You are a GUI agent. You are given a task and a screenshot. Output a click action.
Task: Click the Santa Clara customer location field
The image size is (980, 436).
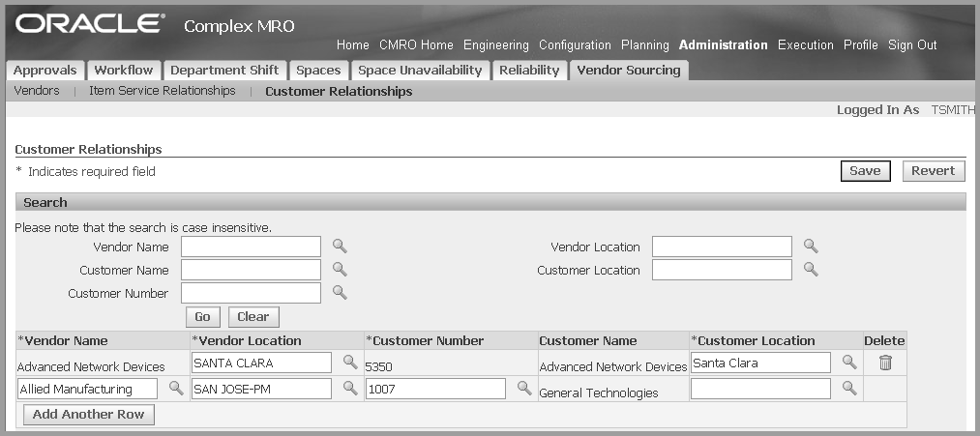760,363
